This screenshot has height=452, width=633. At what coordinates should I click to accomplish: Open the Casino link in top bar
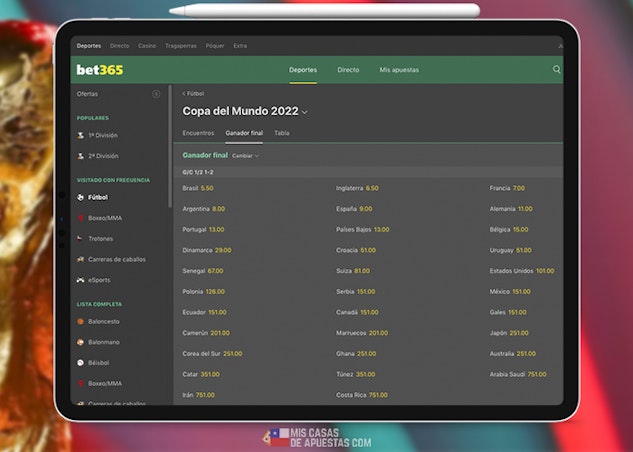pyautogui.click(x=147, y=46)
